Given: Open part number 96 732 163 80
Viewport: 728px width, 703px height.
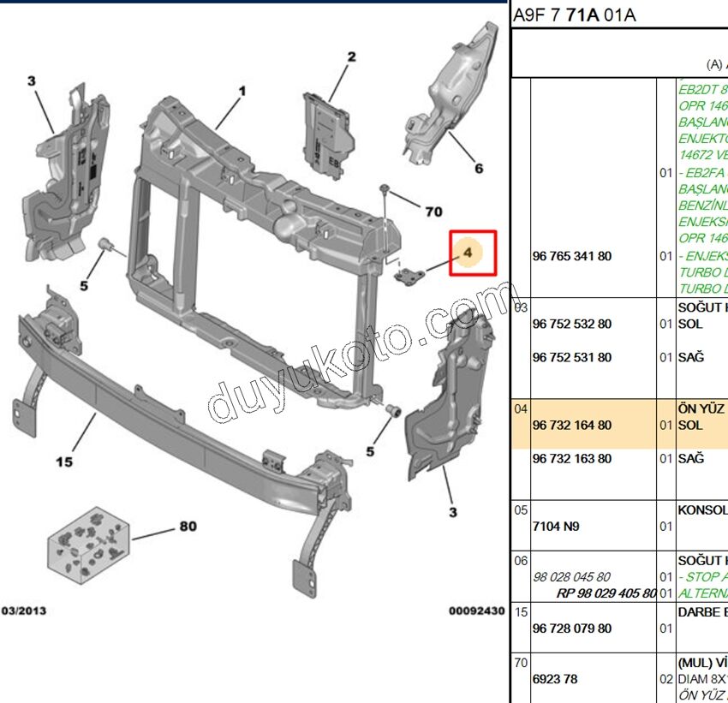Looking at the screenshot, I should 572,458.
